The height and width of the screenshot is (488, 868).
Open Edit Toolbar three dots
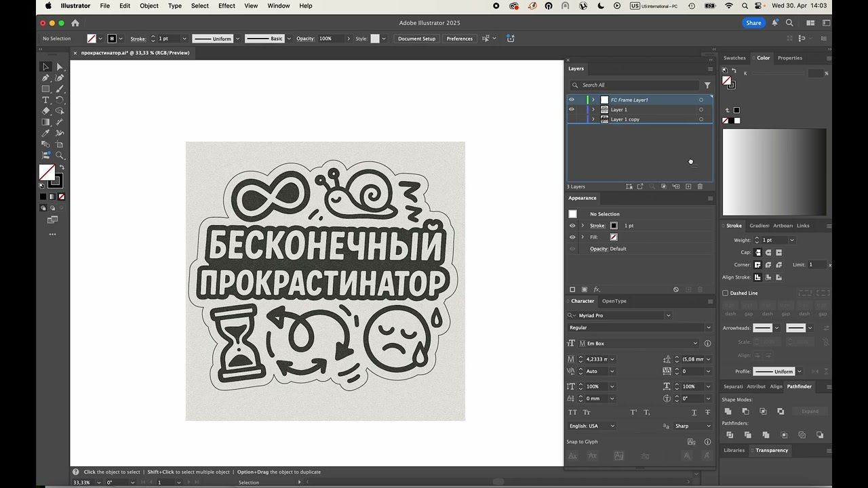(52, 234)
